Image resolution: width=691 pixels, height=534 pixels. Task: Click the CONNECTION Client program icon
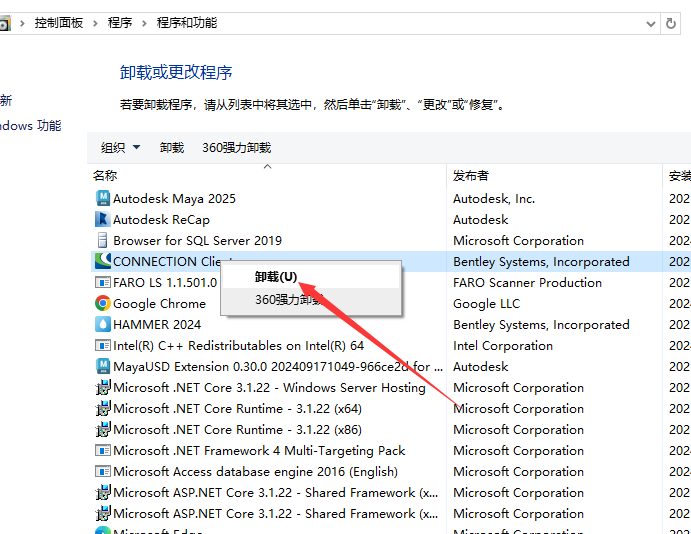[103, 261]
